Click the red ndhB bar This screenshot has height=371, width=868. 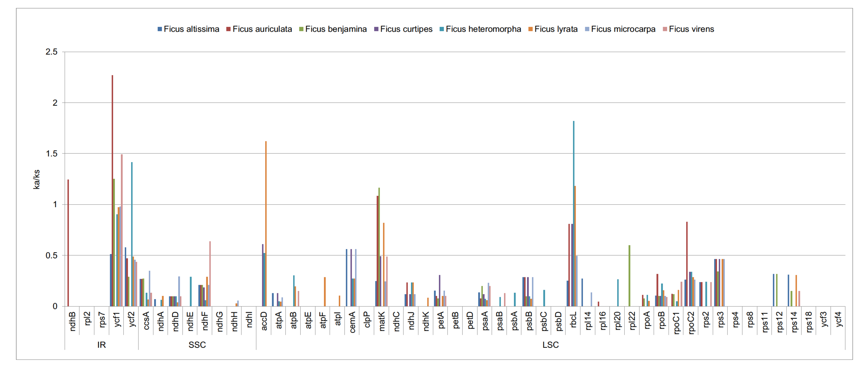pos(68,243)
